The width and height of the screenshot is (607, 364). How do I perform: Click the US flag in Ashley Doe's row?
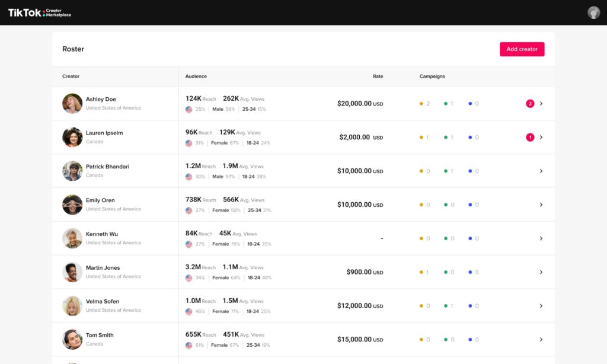(189, 108)
